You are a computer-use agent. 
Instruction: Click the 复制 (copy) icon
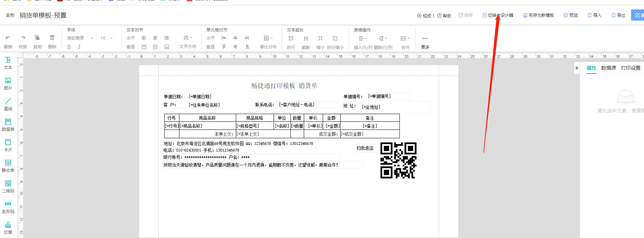coord(37,38)
